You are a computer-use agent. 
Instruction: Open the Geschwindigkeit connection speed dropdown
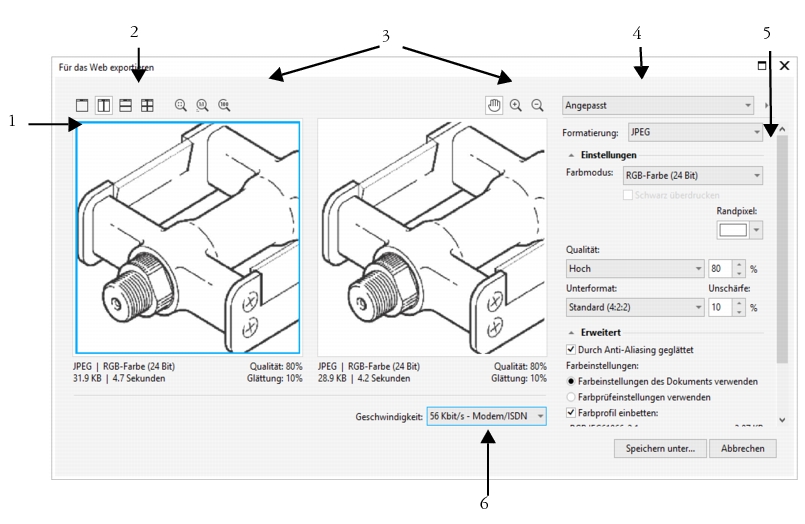click(x=486, y=416)
